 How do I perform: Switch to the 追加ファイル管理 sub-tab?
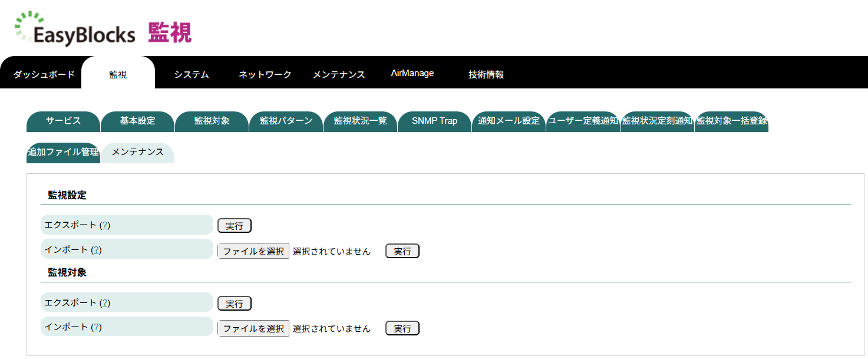click(x=63, y=152)
